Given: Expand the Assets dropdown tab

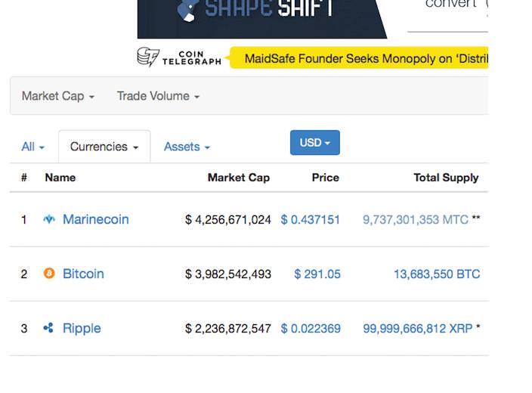Looking at the screenshot, I should pyautogui.click(x=187, y=147).
